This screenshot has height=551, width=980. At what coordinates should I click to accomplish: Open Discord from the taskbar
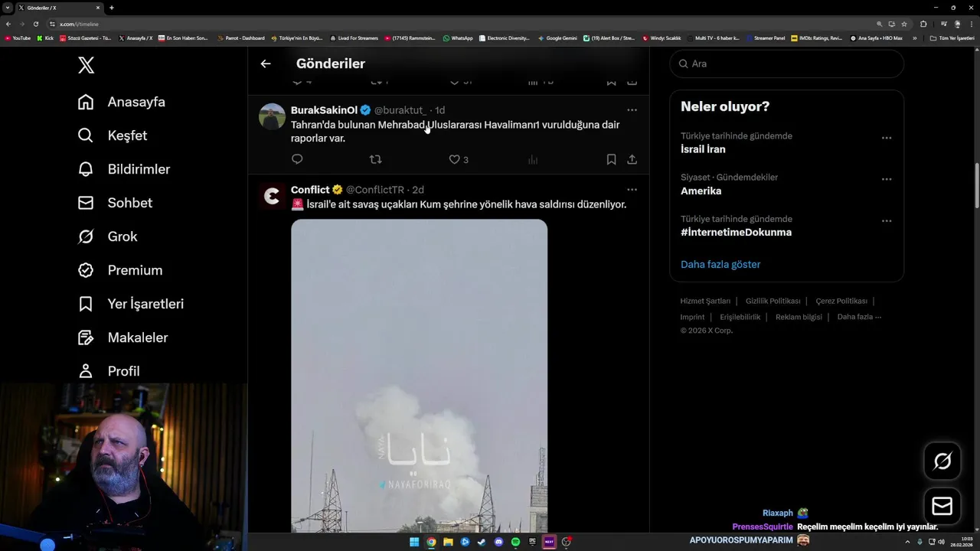pyautogui.click(x=498, y=542)
